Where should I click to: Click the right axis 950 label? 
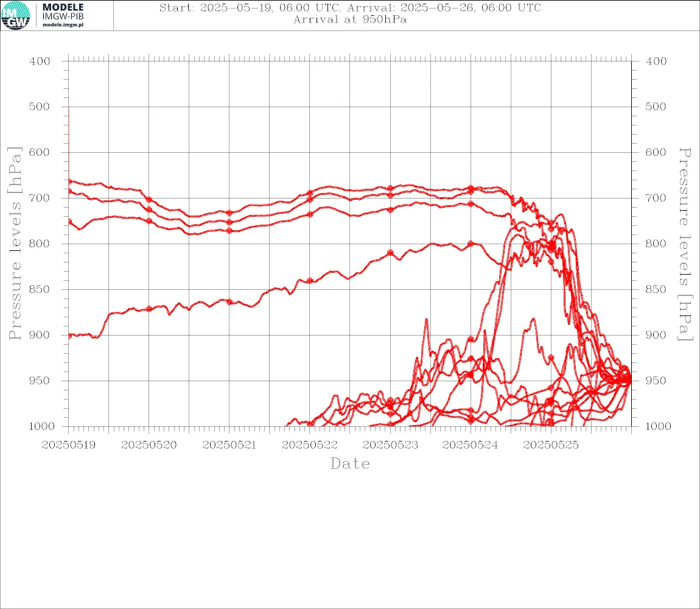pos(656,381)
